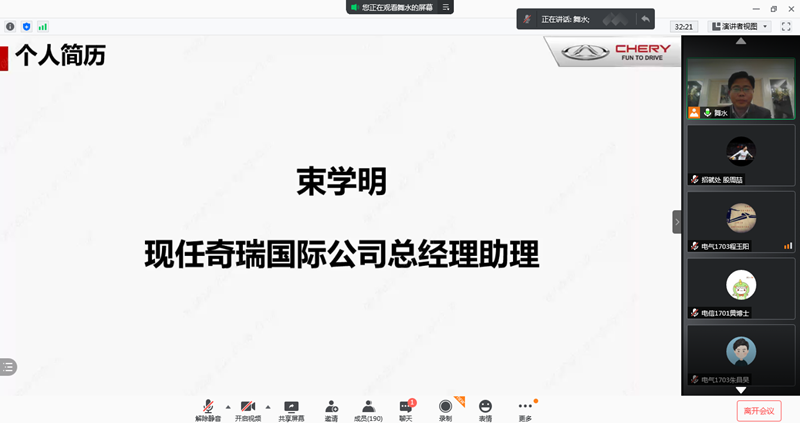Enter full screen mode icon

click(x=786, y=27)
